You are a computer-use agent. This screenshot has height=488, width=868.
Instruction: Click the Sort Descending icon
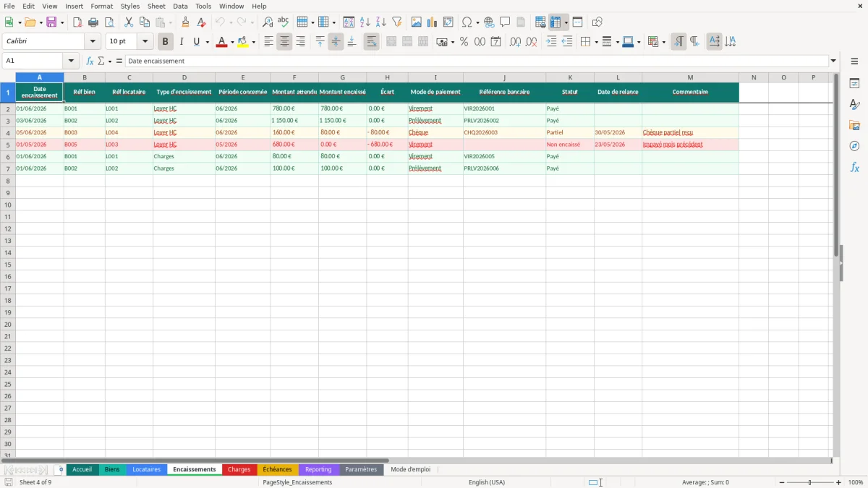coord(381,22)
